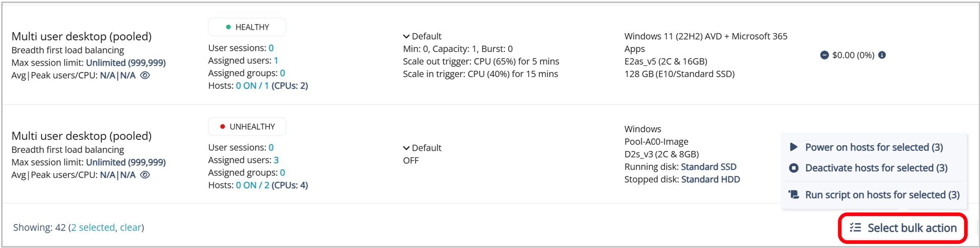
Task: Choose Run script on hosts for selected (3)
Action: point(882,195)
